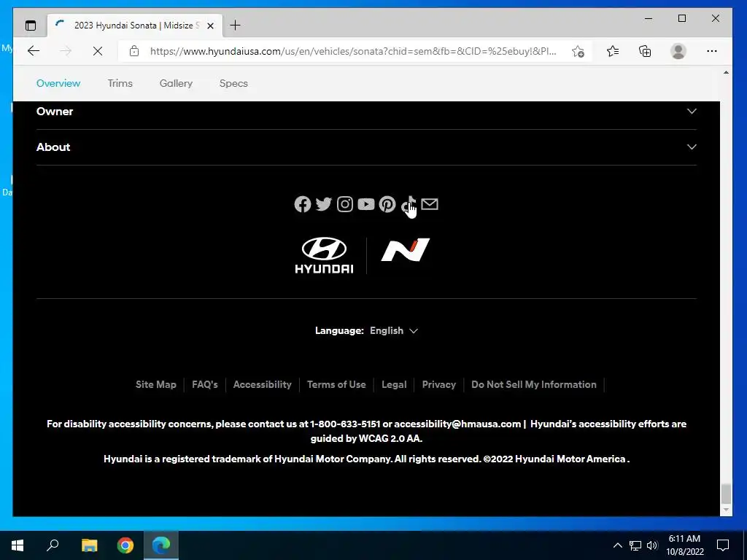Open the Site Map link

pyautogui.click(x=156, y=384)
